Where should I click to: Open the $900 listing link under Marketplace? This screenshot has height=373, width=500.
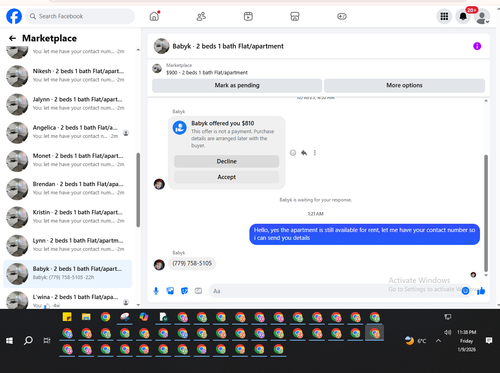pyautogui.click(x=207, y=72)
